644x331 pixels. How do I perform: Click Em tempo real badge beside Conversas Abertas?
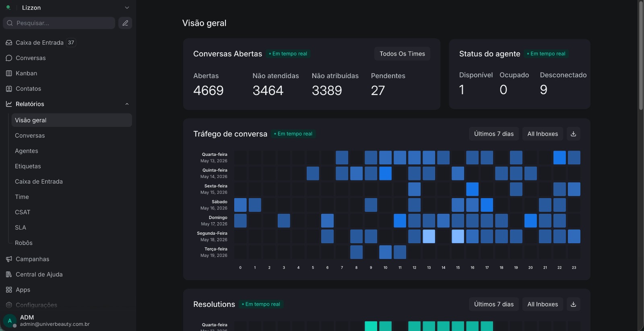point(288,54)
